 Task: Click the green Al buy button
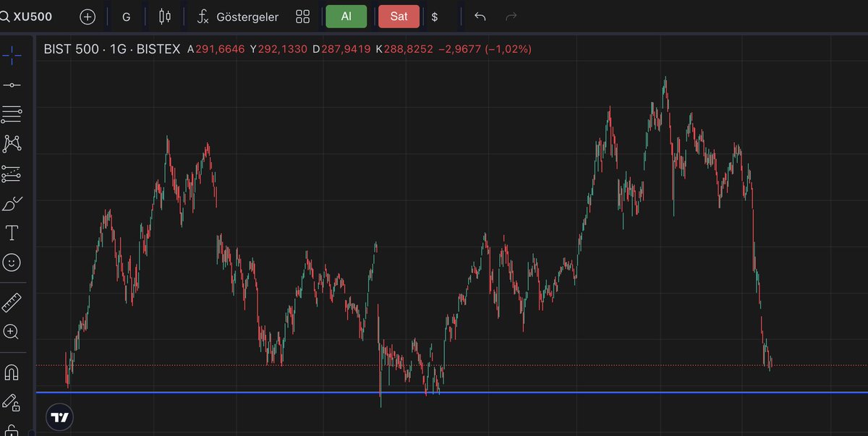(x=346, y=16)
